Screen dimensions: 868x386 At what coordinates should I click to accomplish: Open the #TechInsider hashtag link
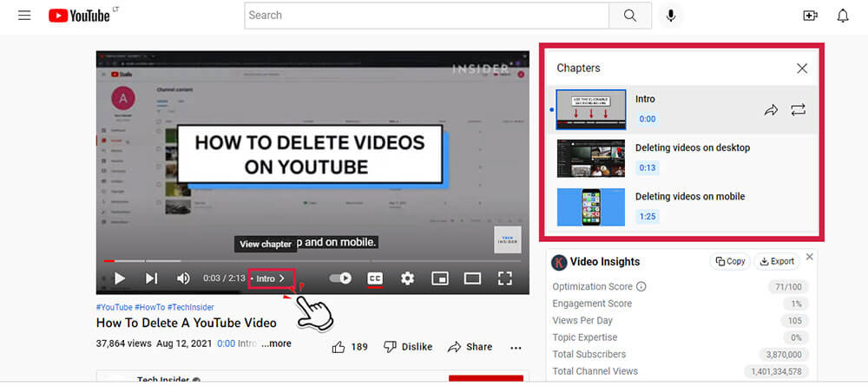[190, 307]
